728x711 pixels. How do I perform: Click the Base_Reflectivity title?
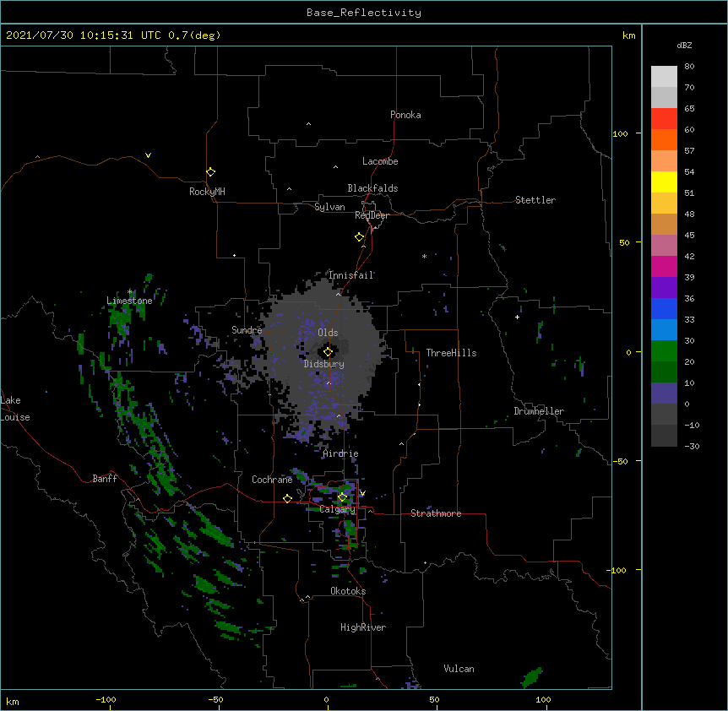[x=364, y=13]
